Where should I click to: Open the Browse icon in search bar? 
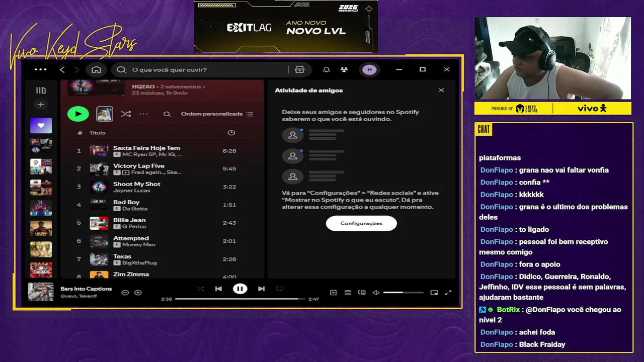click(x=300, y=69)
